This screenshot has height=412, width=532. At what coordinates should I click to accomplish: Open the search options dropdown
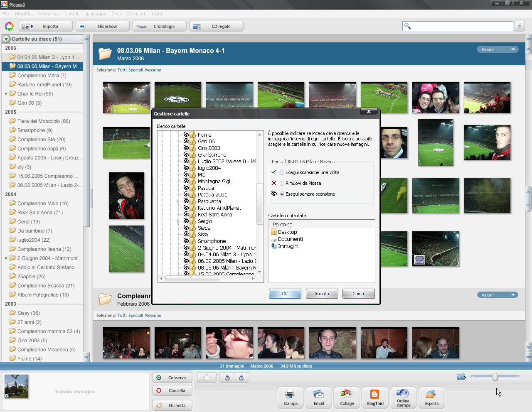point(519,26)
